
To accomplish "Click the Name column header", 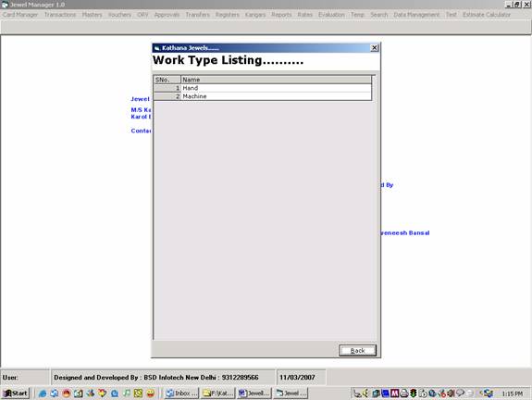I will pos(276,80).
